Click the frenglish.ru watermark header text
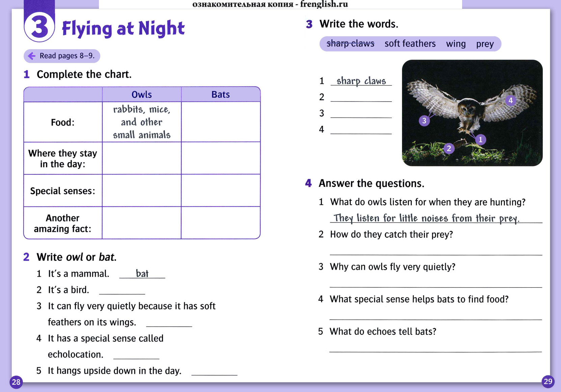Image resolution: width=561 pixels, height=392 pixels. 270,4
